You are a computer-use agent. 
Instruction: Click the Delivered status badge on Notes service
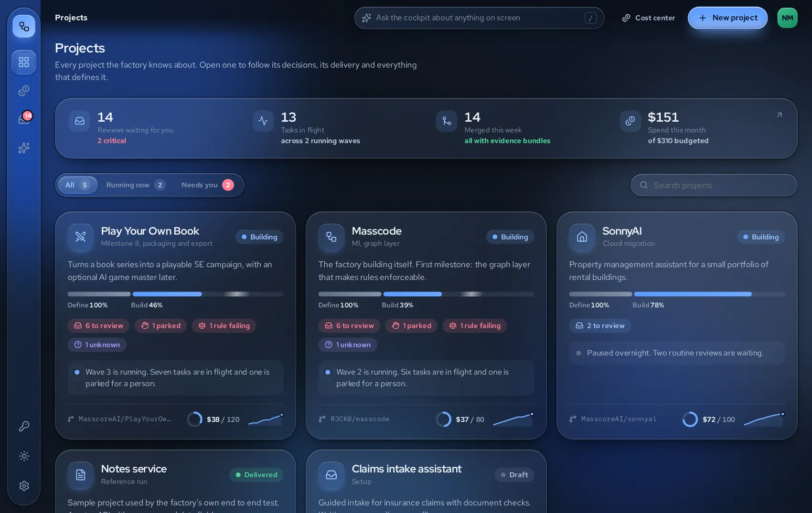(x=256, y=475)
